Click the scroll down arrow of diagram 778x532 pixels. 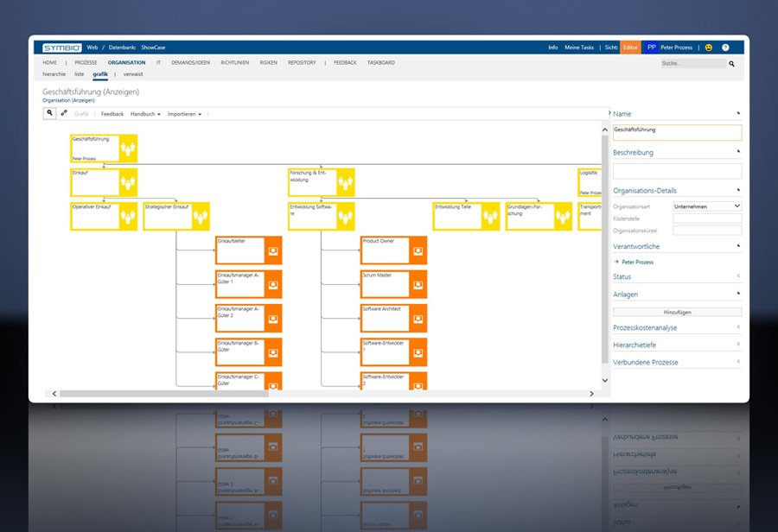click(605, 380)
